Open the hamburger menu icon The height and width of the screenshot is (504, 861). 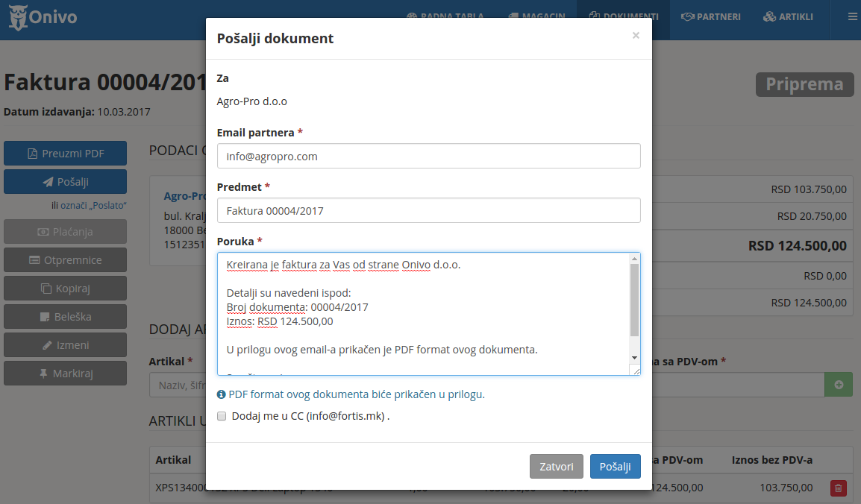852,16
